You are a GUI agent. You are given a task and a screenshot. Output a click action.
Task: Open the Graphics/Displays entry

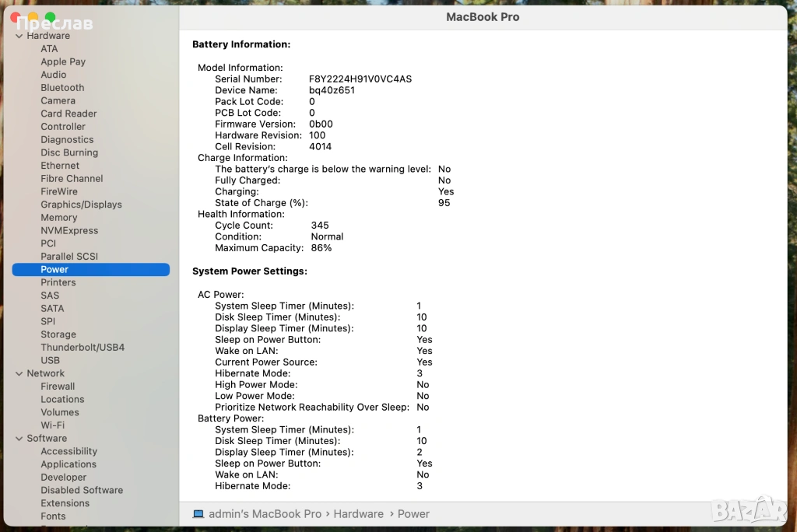(81, 205)
